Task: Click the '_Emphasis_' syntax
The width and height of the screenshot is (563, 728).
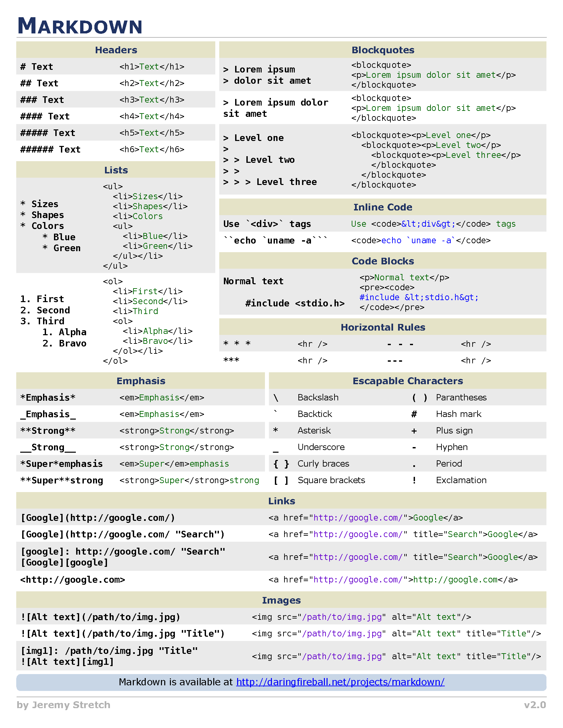Action: point(48,414)
